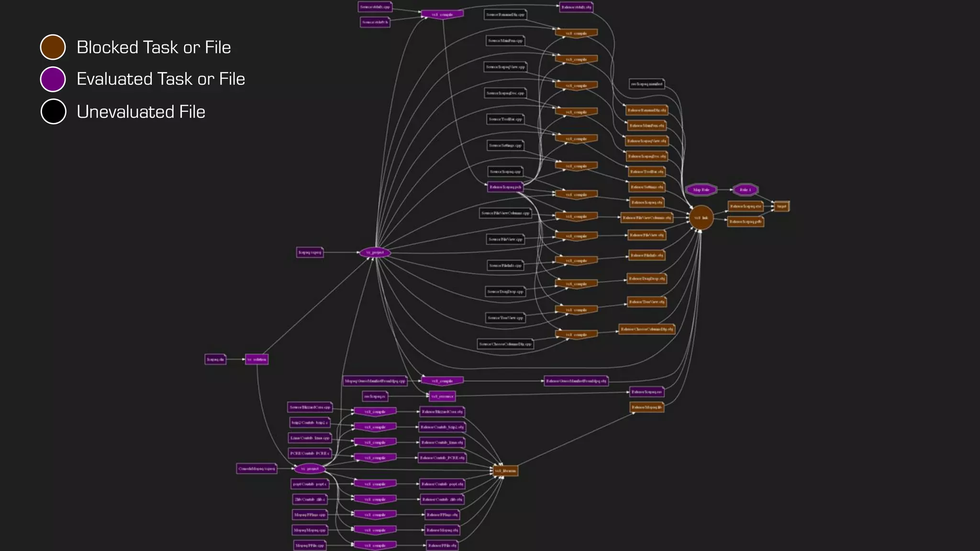Click the purple Rule 1 octagon node

[745, 190]
